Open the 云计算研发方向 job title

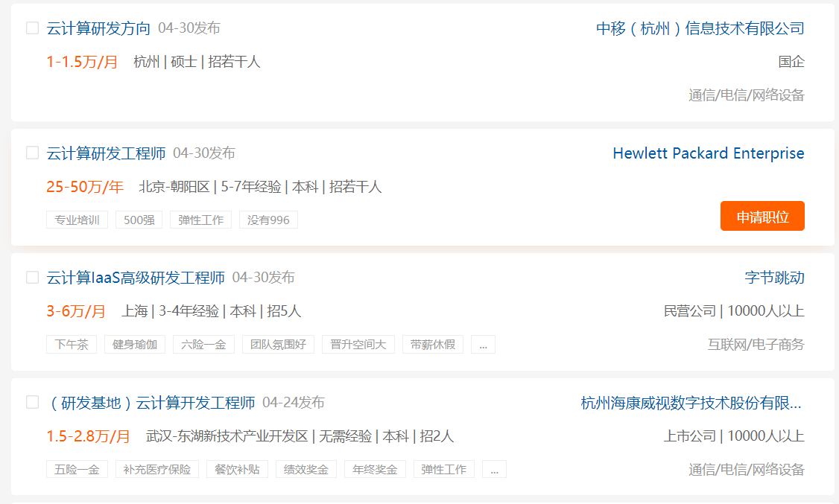98,28
